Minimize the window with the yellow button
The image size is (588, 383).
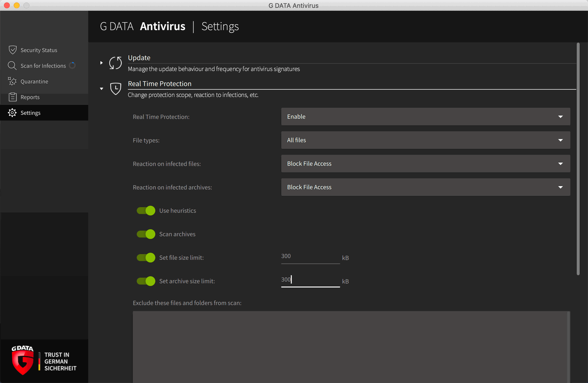(16, 5)
